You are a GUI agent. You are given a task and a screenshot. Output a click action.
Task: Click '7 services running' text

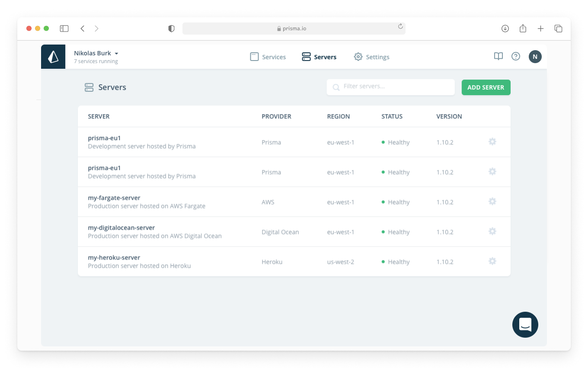96,61
